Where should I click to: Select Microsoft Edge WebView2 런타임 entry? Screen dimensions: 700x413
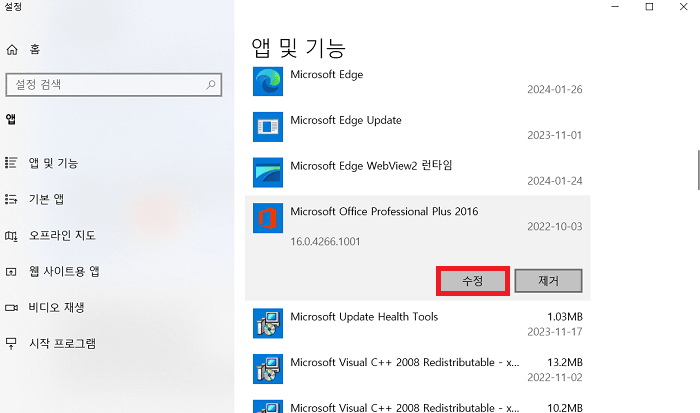tap(371, 166)
